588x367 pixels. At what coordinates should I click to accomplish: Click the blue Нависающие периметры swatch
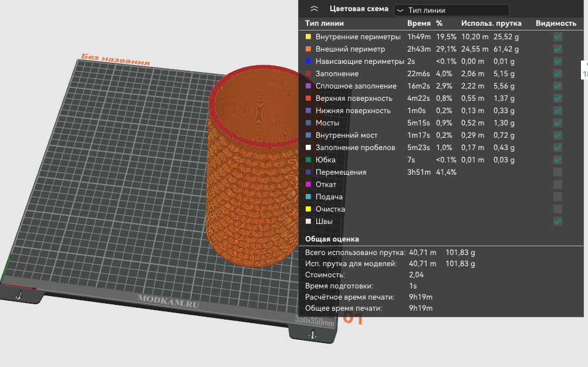click(x=308, y=62)
